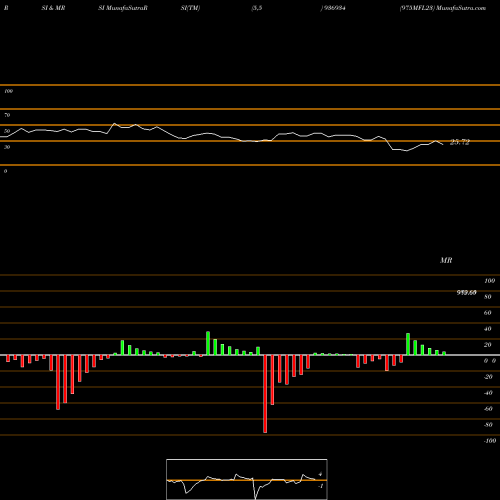Viewport: 500px width, 500px height.
Task: Click the MR axis label '60'
Action: point(488,313)
